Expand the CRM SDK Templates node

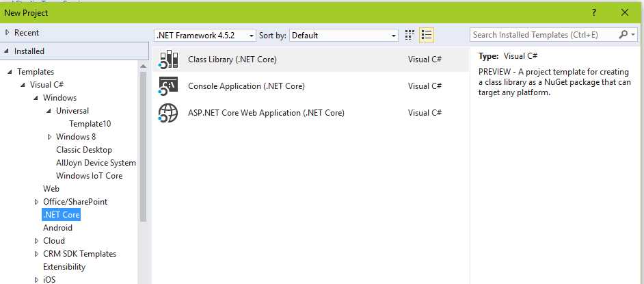pyautogui.click(x=36, y=254)
